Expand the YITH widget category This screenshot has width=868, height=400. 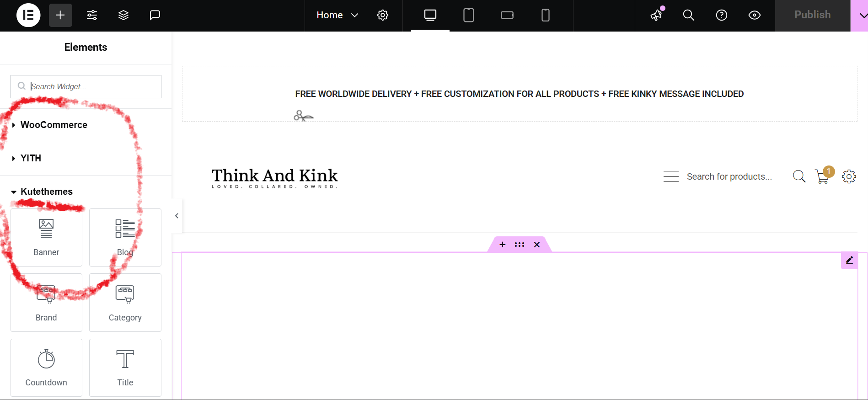click(x=86, y=158)
